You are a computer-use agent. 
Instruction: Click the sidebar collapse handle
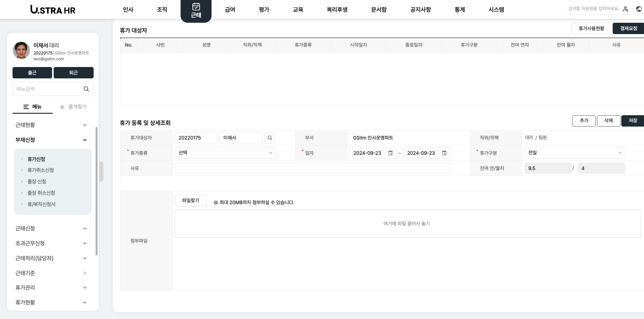click(x=101, y=171)
